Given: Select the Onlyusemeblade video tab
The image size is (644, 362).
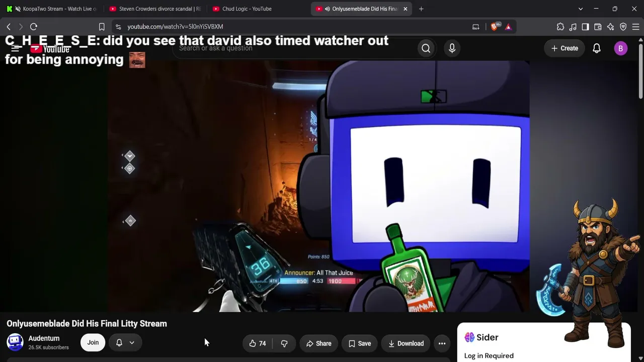Looking at the screenshot, I should tap(357, 9).
